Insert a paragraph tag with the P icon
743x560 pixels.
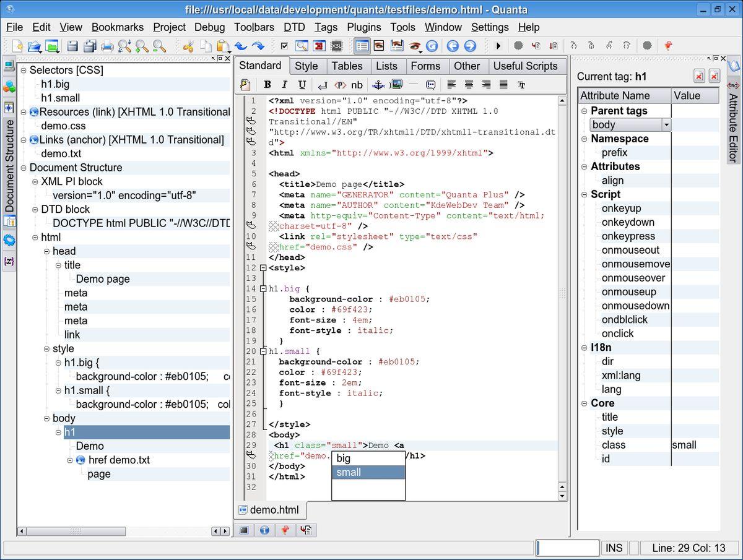(340, 85)
